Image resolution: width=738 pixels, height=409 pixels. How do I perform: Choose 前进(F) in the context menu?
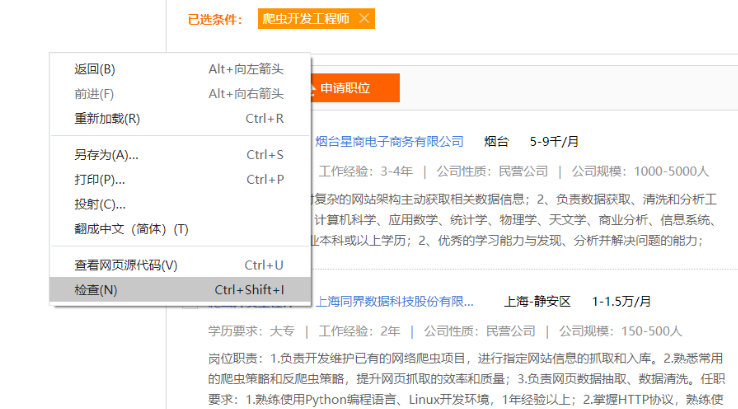pyautogui.click(x=180, y=94)
